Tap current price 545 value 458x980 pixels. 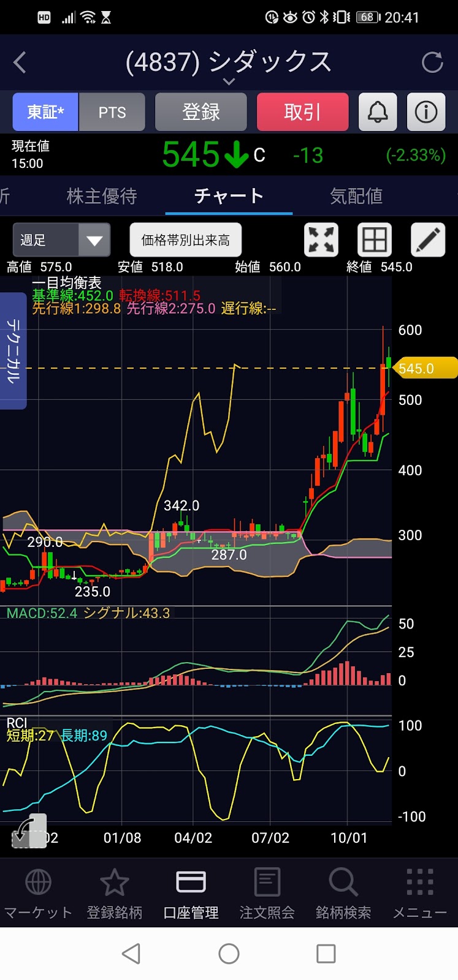[191, 154]
